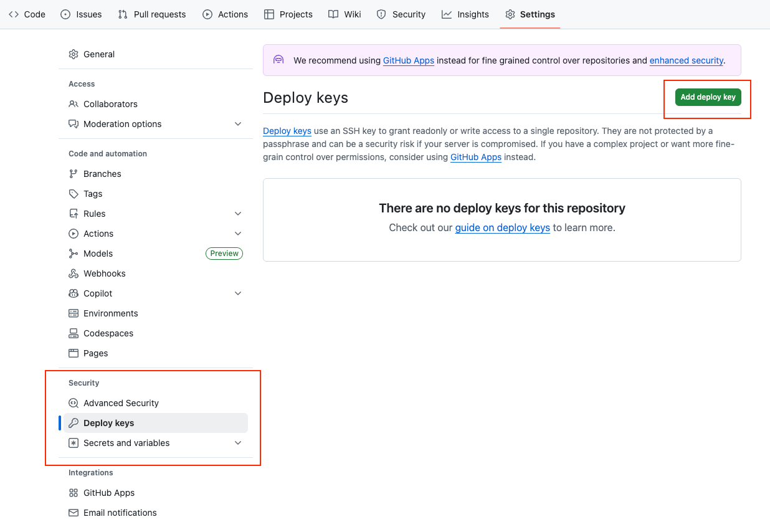Expand the Rules section chevron
770x532 pixels.
pyautogui.click(x=238, y=214)
